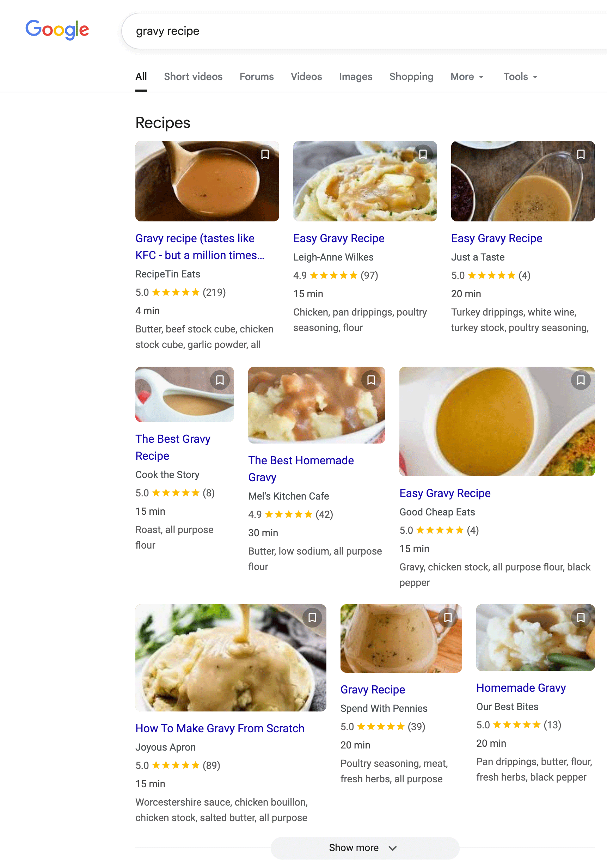Viewport: 607px width, 868px height.
Task: Open the More search filters dropdown
Action: [x=467, y=77]
